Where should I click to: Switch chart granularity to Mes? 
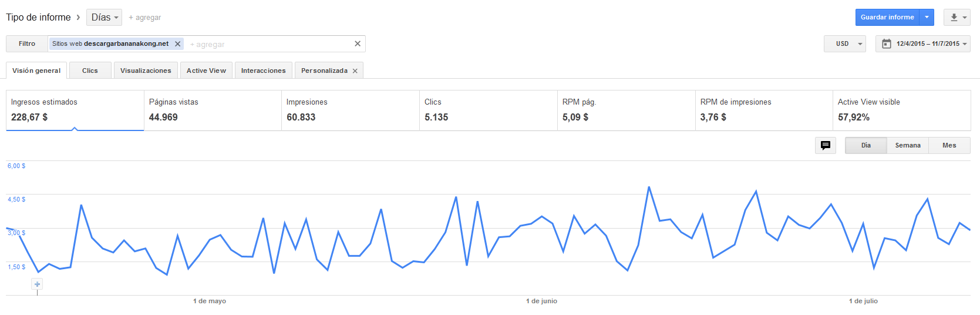949,145
